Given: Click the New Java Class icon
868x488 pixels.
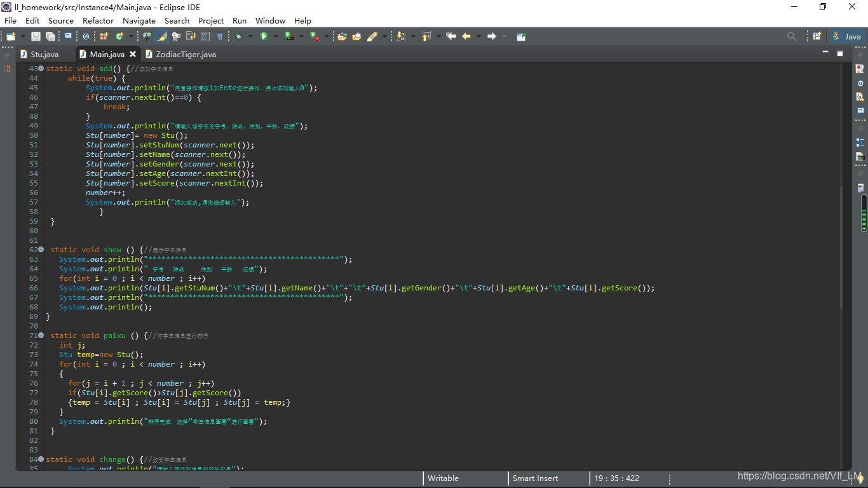Looking at the screenshot, I should coord(119,36).
